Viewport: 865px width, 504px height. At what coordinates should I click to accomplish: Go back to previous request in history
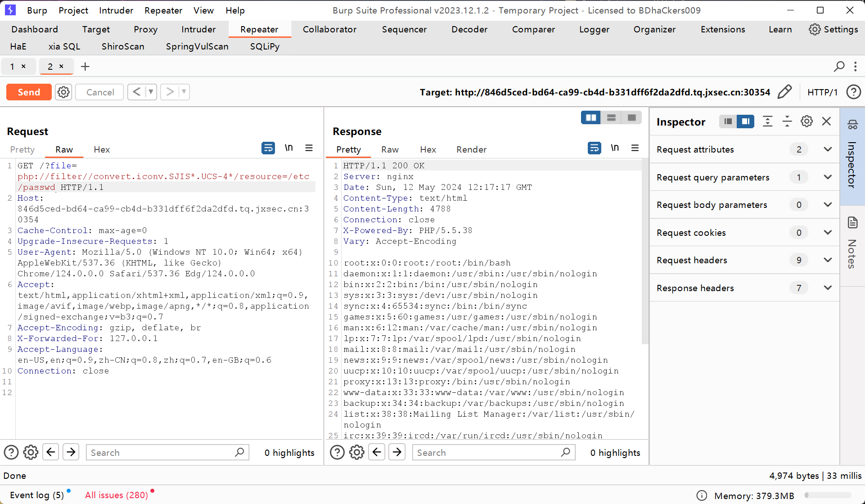pos(137,92)
